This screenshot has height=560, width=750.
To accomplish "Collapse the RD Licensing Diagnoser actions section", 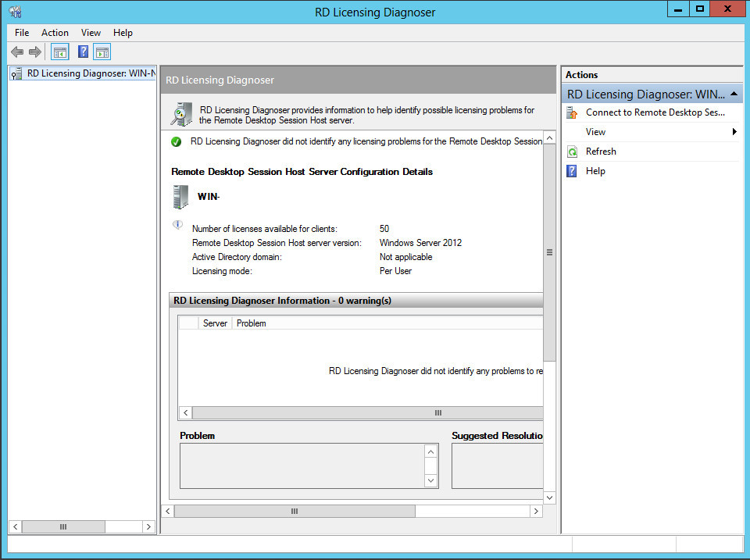I will tap(734, 94).
